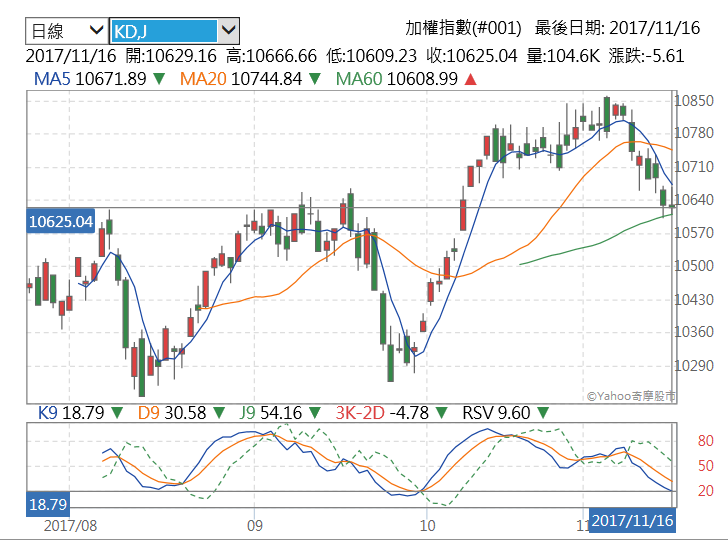
Task: Select the 18.79 K value marker
Action: tap(48, 505)
